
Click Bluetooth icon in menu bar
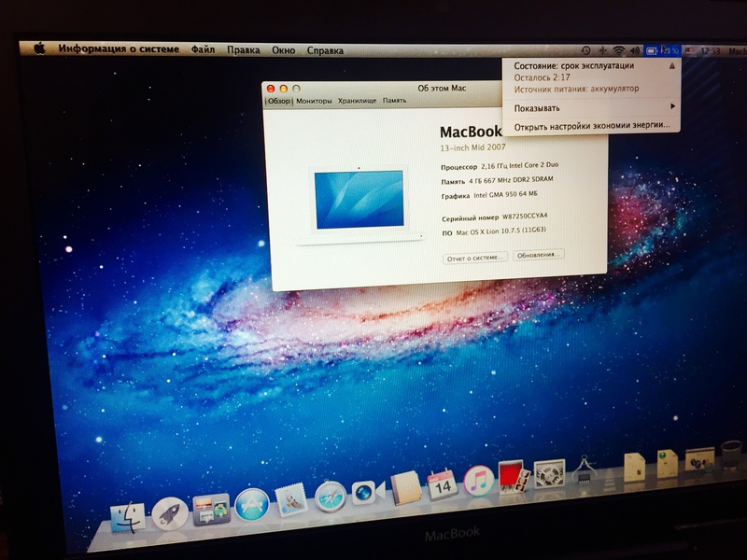click(x=602, y=50)
